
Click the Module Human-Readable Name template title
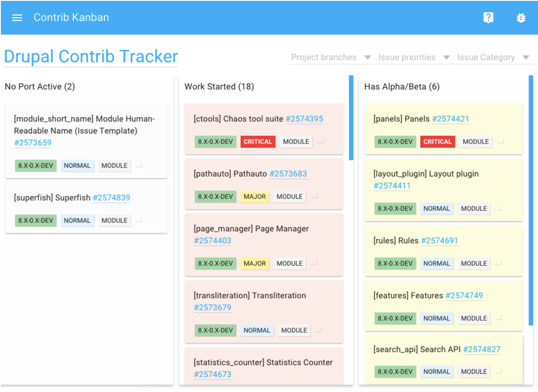(84, 125)
